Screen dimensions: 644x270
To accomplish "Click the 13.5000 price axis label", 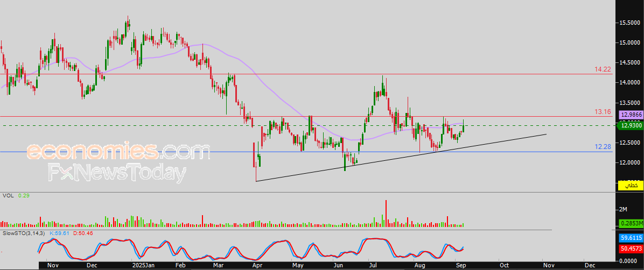I will (629, 103).
